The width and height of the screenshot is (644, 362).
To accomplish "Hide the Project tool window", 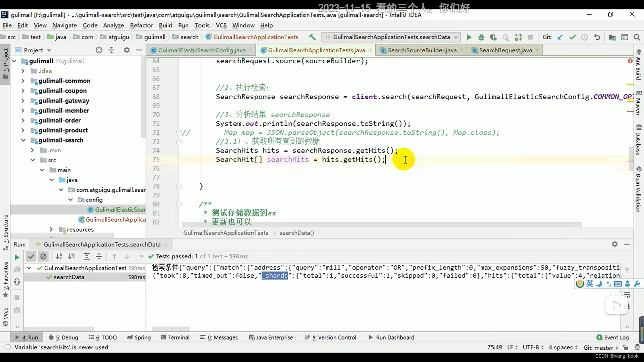I will coord(139,50).
